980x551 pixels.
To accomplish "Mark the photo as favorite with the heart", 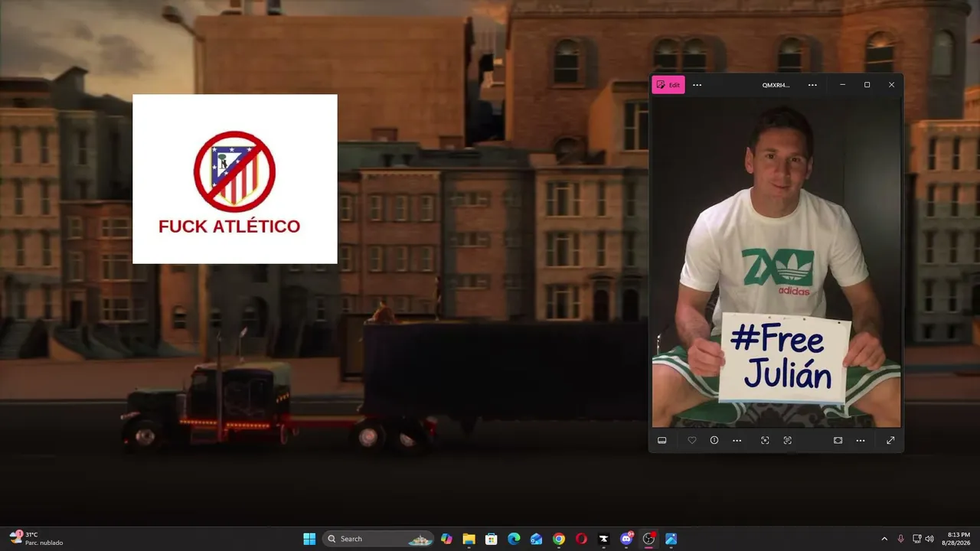I will click(x=692, y=440).
